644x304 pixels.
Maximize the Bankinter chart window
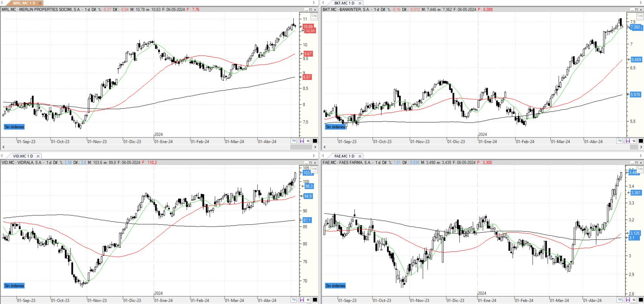coord(636,10)
